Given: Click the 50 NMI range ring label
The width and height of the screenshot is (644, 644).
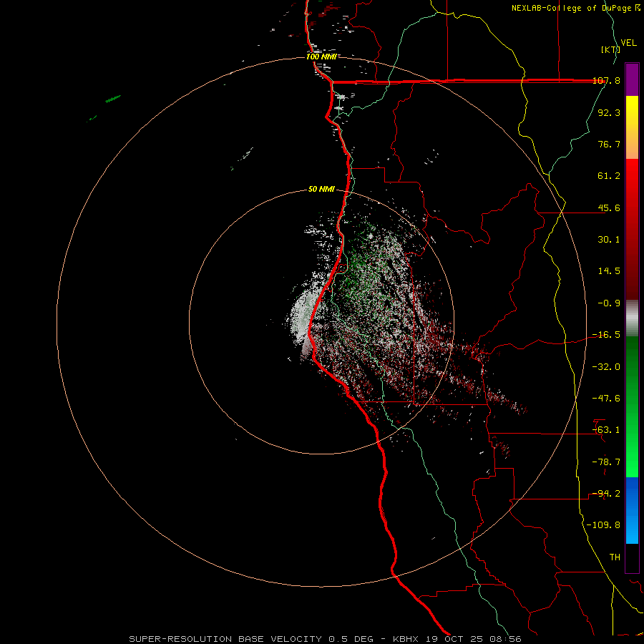Looking at the screenshot, I should pos(321,190).
